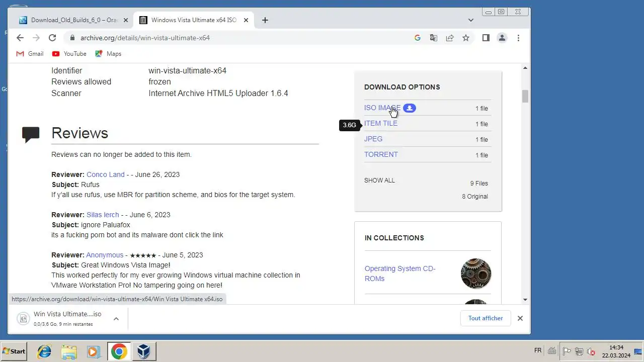Screen dimensions: 644x362
Task: Open the JPEG download option
Action: pos(373,139)
